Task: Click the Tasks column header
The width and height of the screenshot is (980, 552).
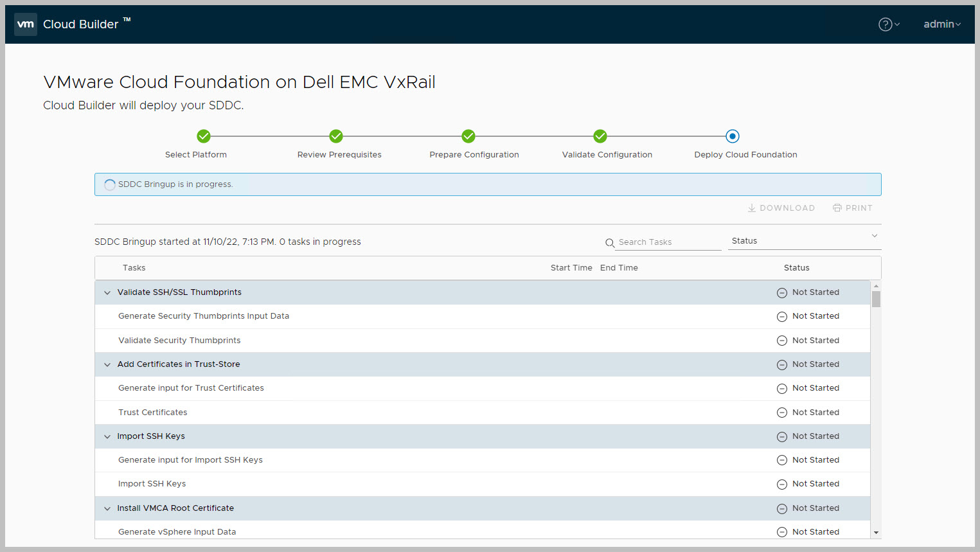Action: coord(134,268)
